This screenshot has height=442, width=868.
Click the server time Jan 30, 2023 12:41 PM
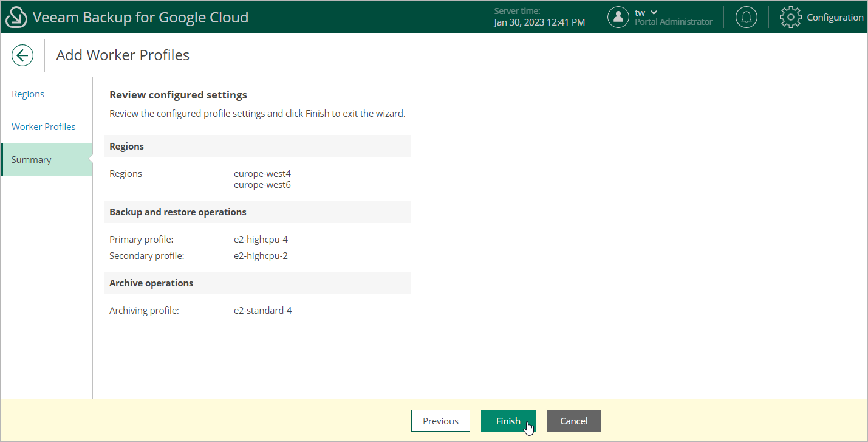(x=540, y=22)
